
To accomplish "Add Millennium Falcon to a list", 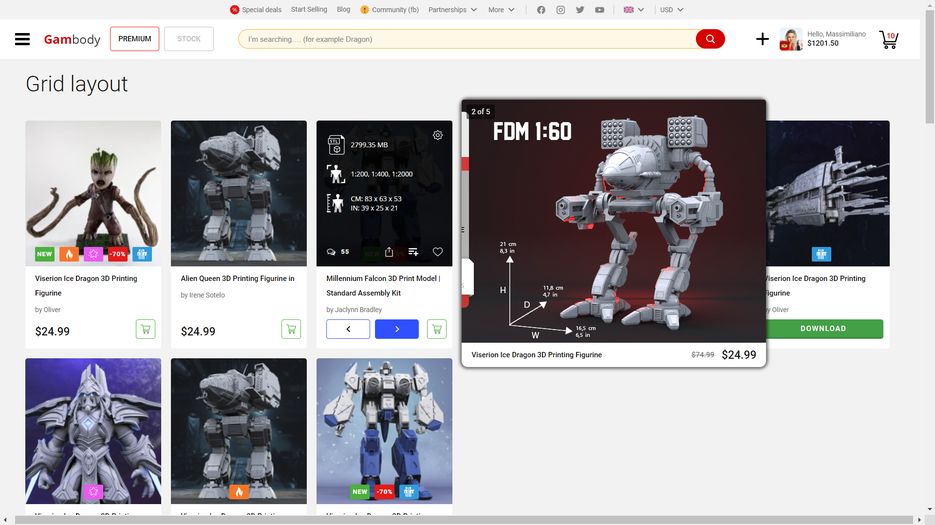I will pyautogui.click(x=413, y=252).
